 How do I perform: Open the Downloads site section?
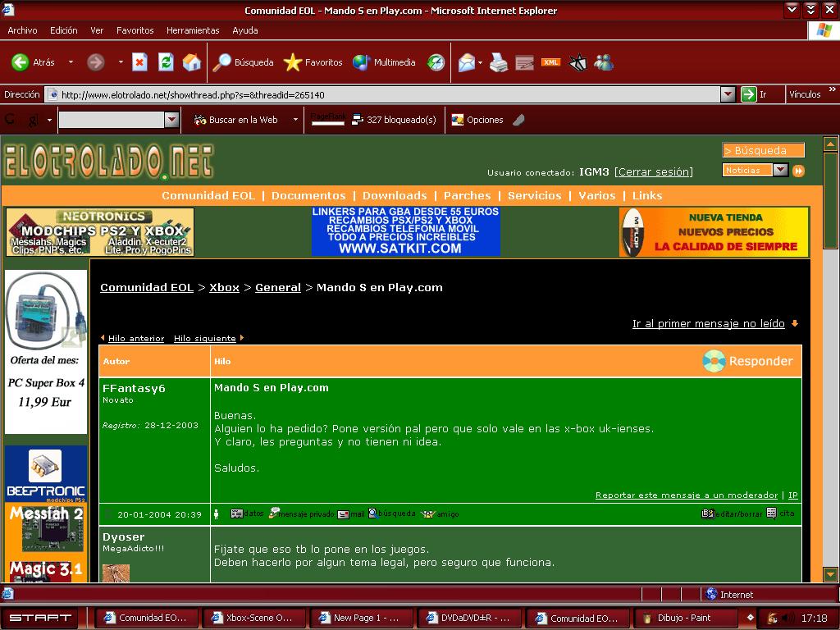(395, 195)
